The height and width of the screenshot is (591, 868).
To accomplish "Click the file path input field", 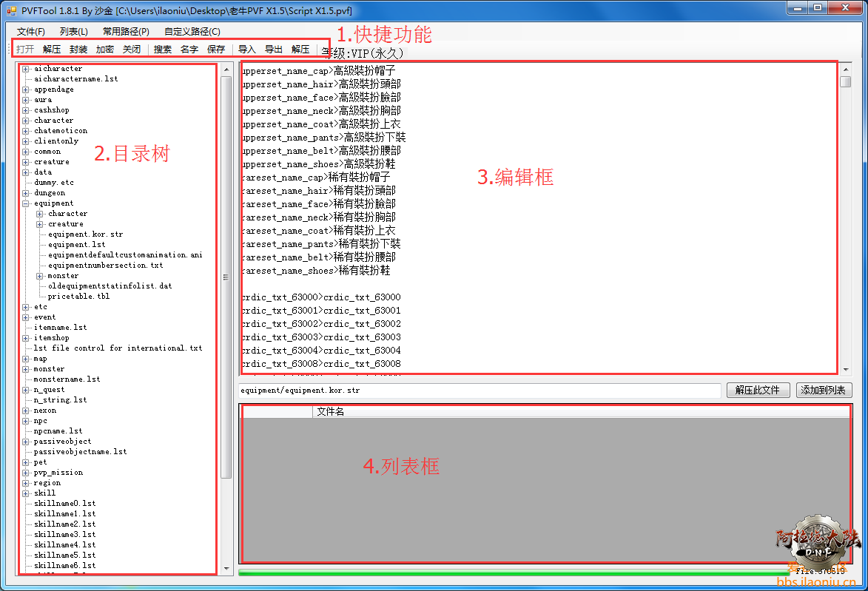I will tap(479, 391).
